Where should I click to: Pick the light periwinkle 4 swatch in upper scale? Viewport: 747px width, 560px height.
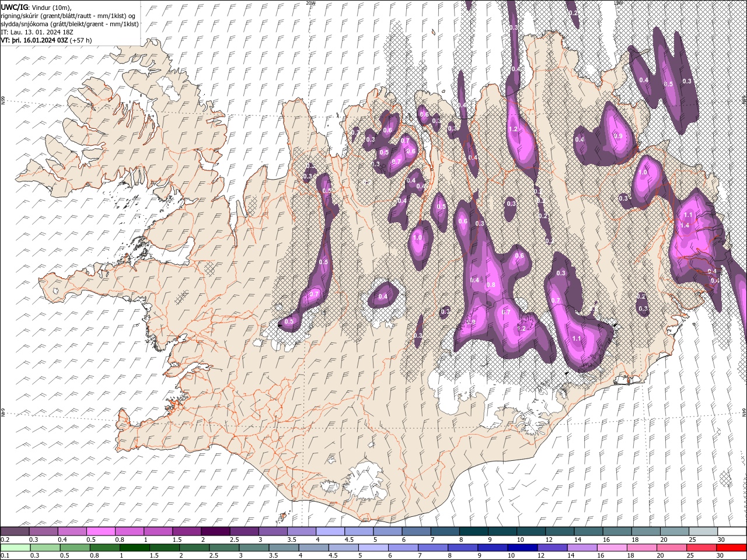330,531
